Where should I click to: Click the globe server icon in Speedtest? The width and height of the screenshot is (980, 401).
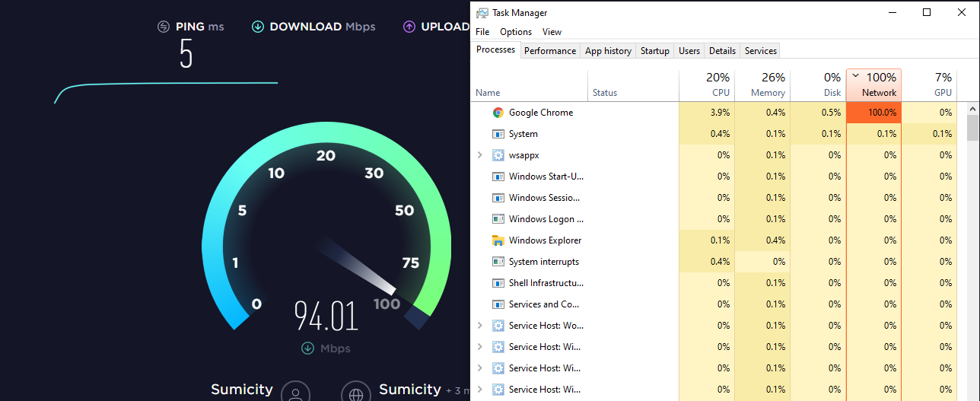[x=355, y=392]
